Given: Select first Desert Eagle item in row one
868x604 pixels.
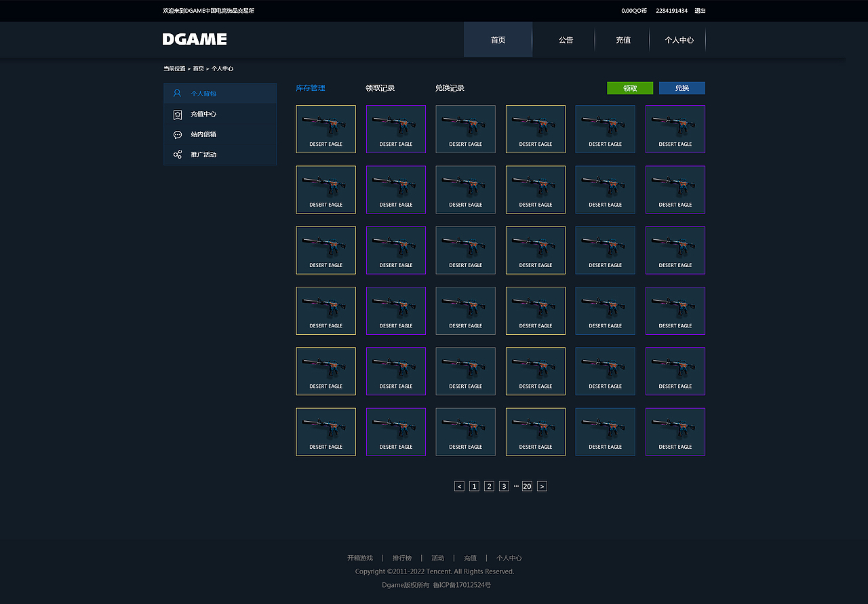Looking at the screenshot, I should click(x=325, y=129).
